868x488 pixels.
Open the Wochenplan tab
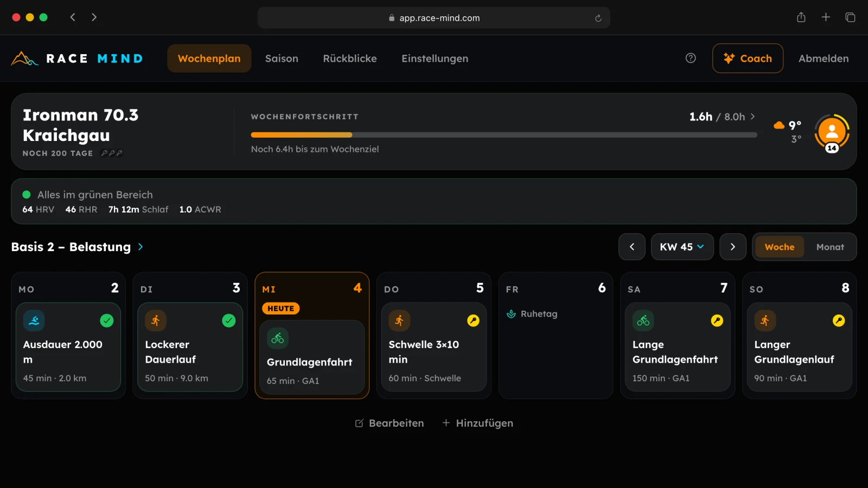209,59
